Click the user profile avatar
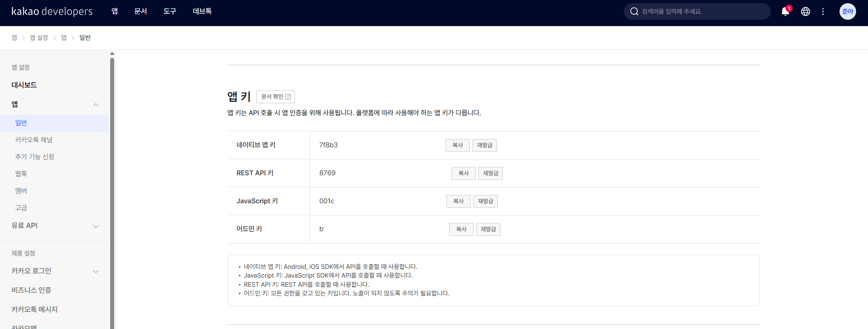Image resolution: width=868 pixels, height=329 pixels. 847,11
